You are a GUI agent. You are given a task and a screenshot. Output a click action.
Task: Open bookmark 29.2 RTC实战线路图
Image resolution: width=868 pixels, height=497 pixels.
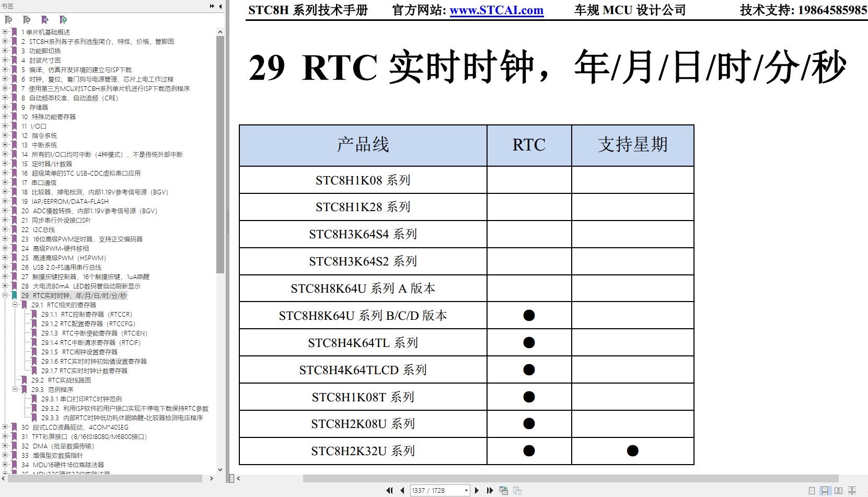click(61, 380)
